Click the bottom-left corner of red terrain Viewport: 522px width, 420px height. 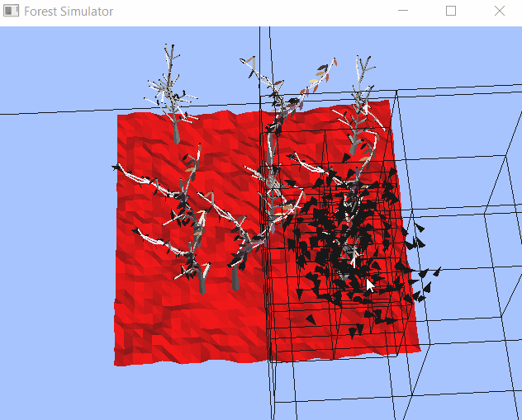(116, 362)
